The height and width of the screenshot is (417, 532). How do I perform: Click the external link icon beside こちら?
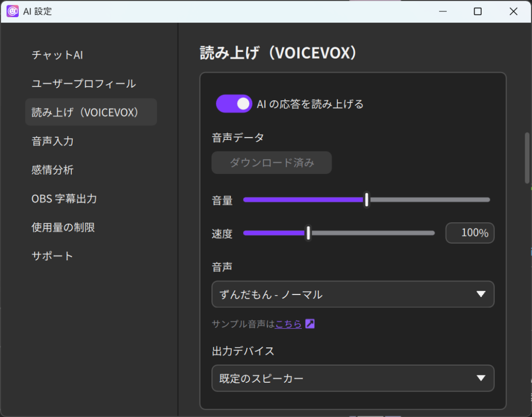click(310, 324)
